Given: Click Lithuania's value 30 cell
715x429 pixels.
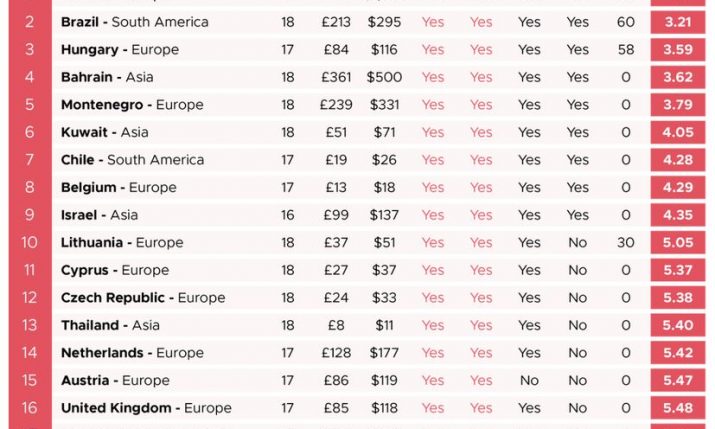Looking at the screenshot, I should (x=626, y=242).
